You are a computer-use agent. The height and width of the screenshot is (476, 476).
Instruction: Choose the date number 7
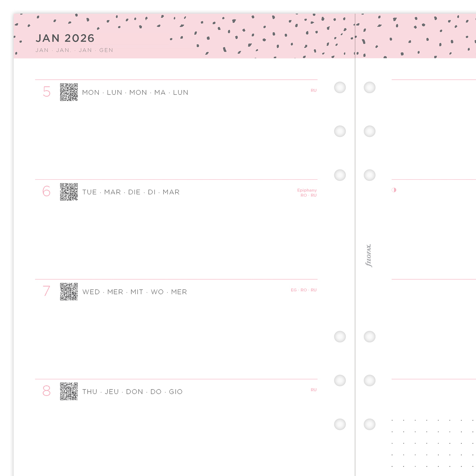[x=47, y=292]
